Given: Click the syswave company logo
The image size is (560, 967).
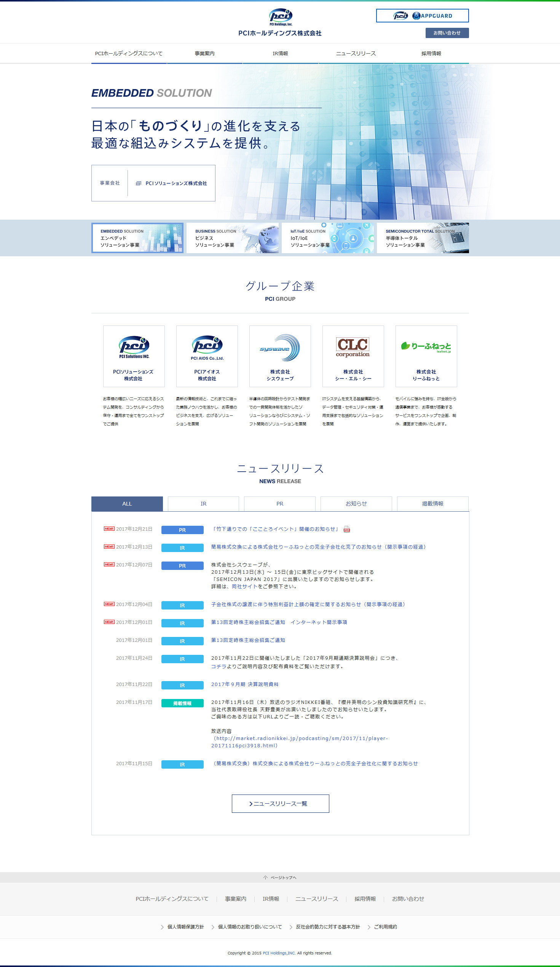Looking at the screenshot, I should click(x=280, y=348).
